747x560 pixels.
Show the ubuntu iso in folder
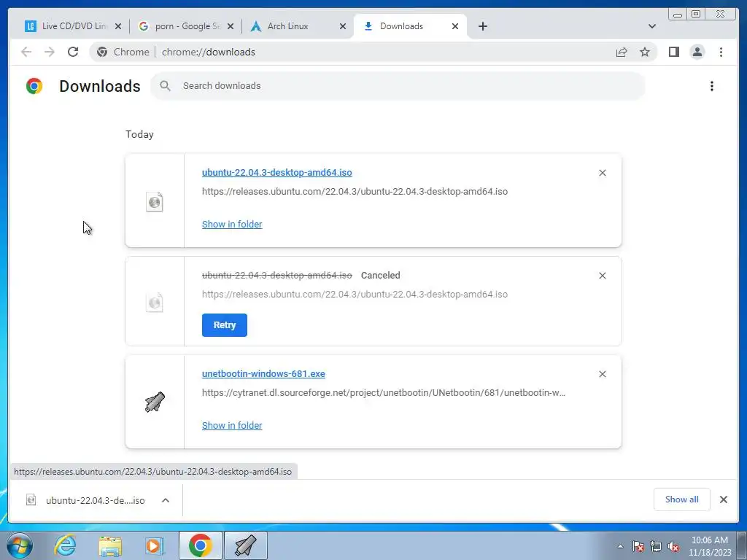tap(232, 225)
